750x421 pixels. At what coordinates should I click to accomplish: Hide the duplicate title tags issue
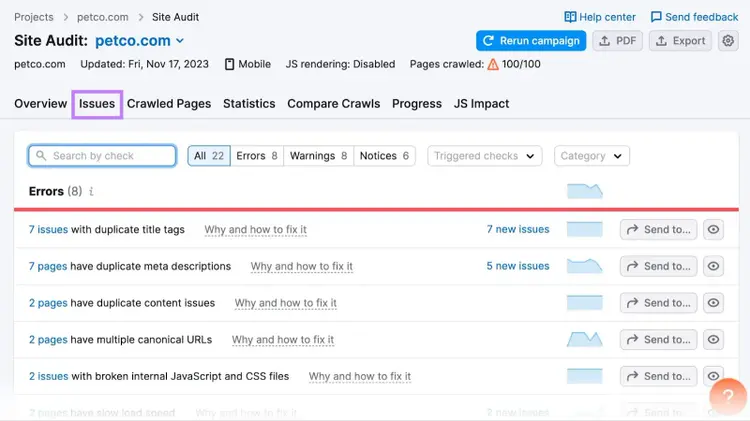point(713,230)
